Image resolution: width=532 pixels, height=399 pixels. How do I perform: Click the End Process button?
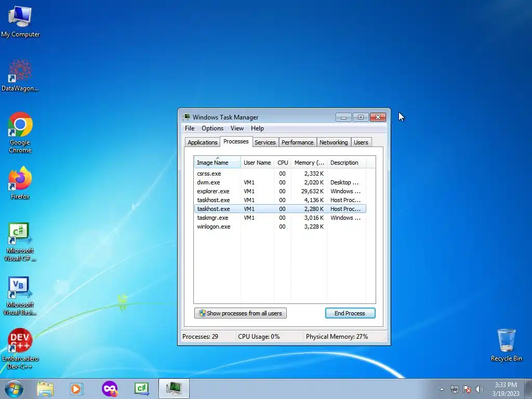coord(350,313)
